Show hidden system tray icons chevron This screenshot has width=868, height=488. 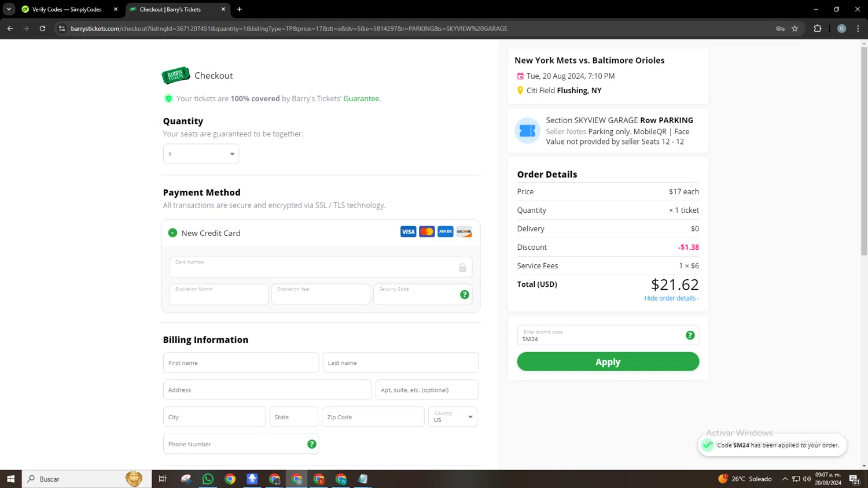pos(785,479)
